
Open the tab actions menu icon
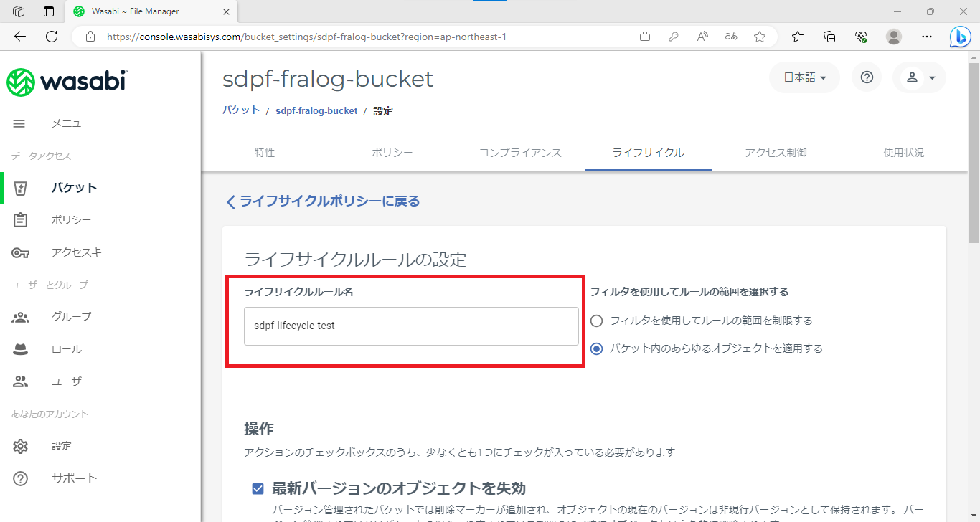coord(49,11)
